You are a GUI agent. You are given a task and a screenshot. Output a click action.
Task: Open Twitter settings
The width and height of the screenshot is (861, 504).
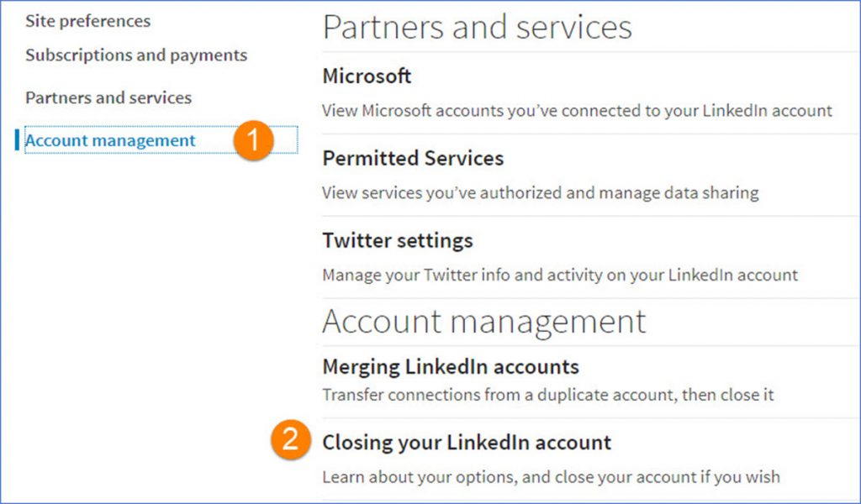pos(397,240)
